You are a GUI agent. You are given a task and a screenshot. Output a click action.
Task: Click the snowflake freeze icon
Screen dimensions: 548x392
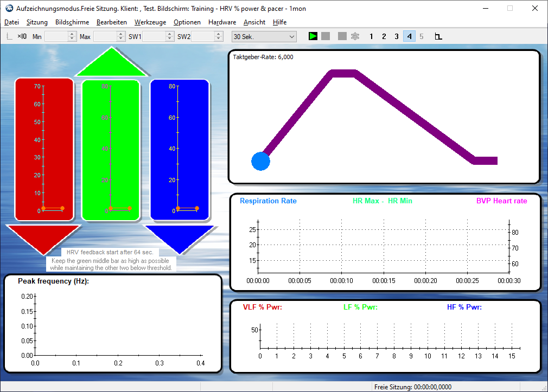coord(355,36)
